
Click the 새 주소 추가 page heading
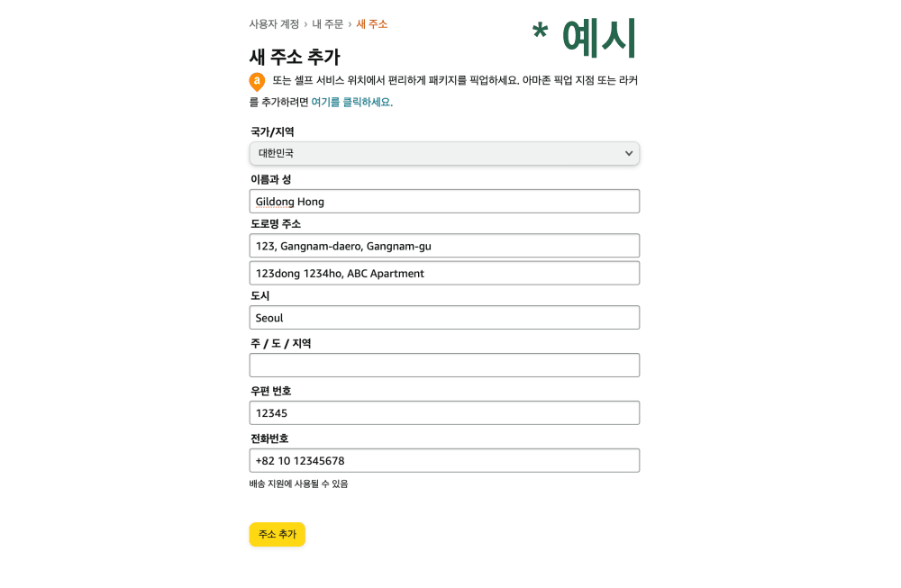(x=295, y=57)
